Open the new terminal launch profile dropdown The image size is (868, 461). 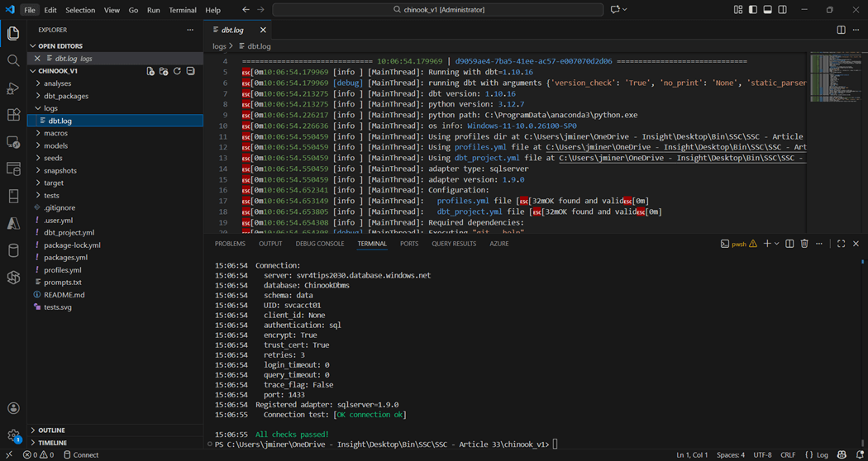click(x=777, y=244)
